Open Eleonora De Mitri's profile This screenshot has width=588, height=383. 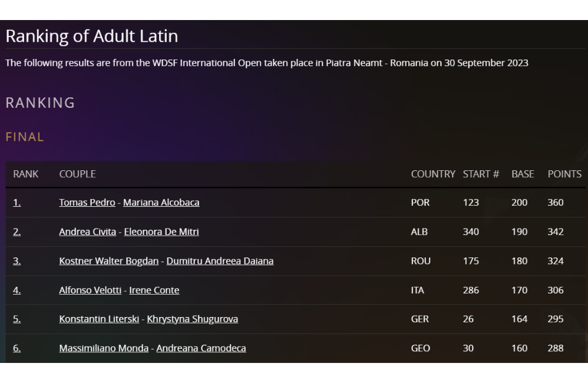click(161, 232)
